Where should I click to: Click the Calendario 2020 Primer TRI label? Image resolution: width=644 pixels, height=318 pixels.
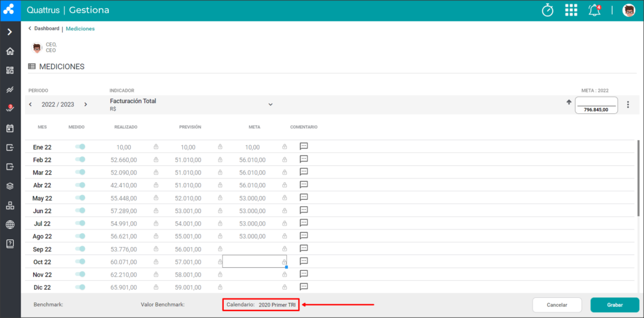point(261,305)
